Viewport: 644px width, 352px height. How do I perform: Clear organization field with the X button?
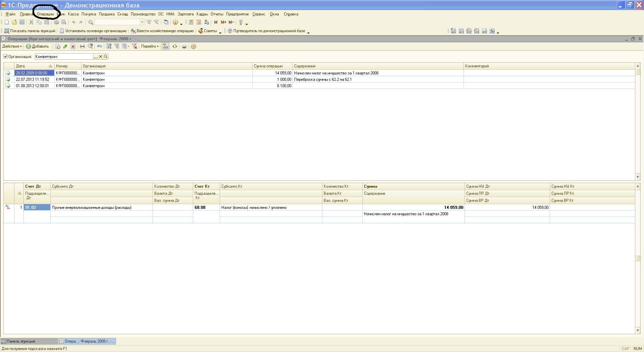coord(100,57)
